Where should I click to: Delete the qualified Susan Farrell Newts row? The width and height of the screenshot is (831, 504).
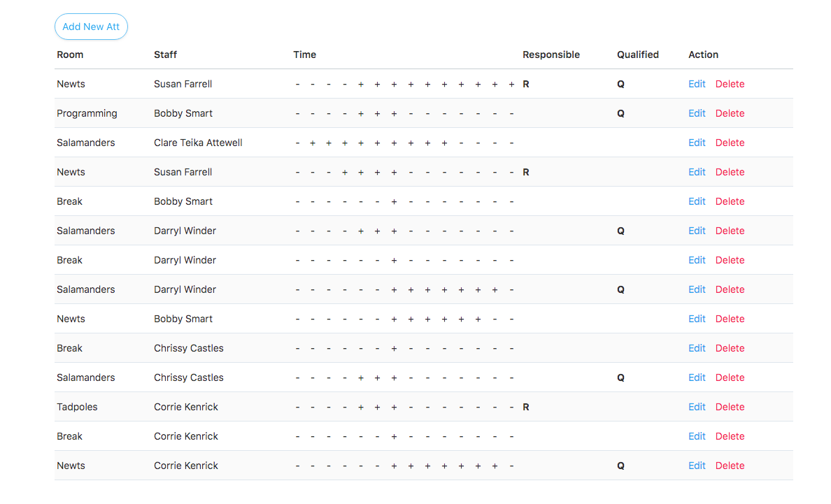730,84
